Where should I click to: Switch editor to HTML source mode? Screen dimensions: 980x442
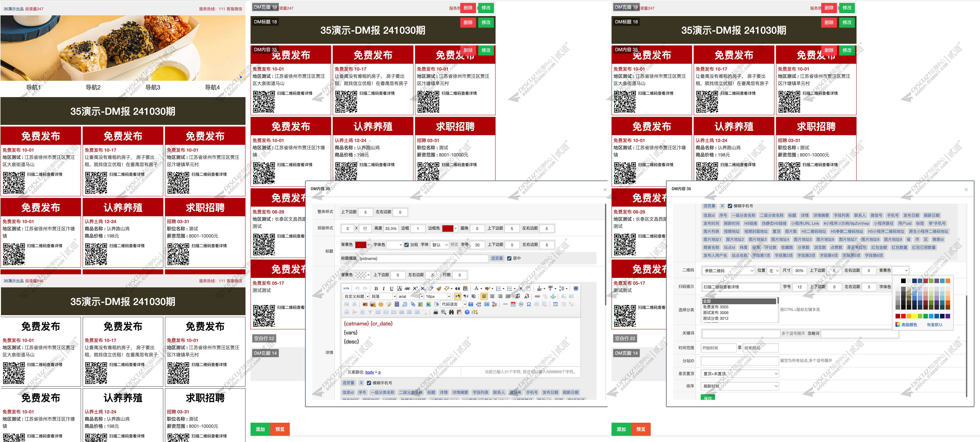347,289
